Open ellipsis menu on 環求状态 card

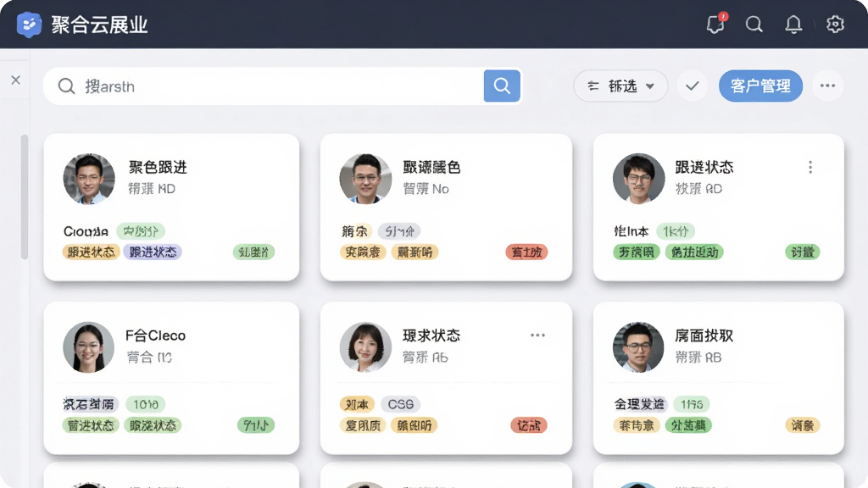pyautogui.click(x=537, y=335)
